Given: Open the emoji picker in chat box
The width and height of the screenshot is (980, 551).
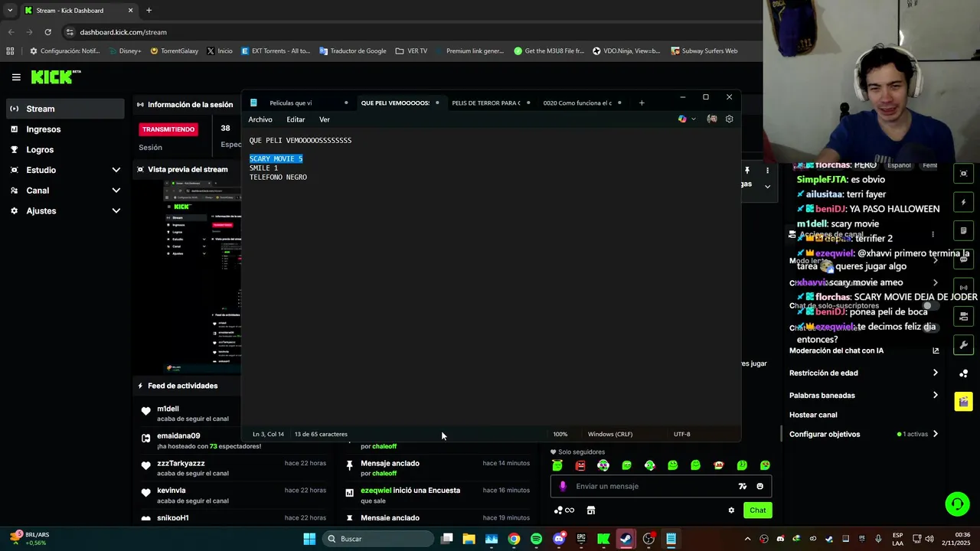Looking at the screenshot, I should [759, 486].
